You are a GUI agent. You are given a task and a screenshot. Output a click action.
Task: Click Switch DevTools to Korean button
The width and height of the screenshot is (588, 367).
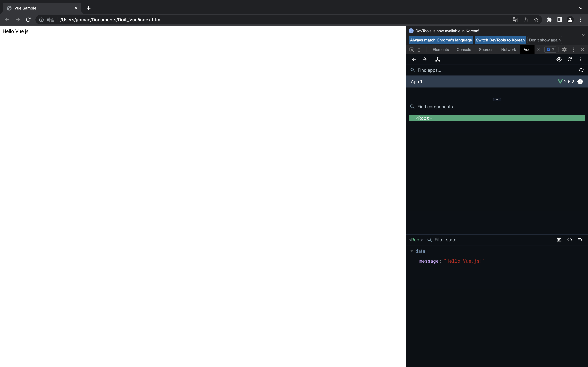click(x=500, y=40)
